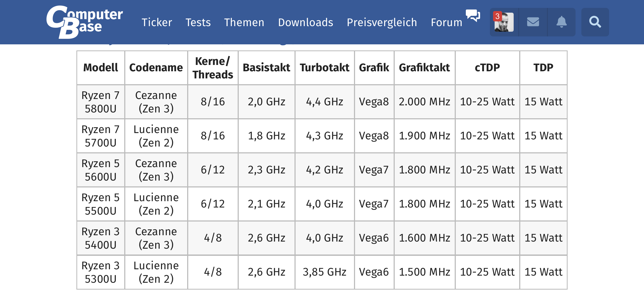Open notifications with the bell icon
The image size is (644, 297).
[562, 22]
